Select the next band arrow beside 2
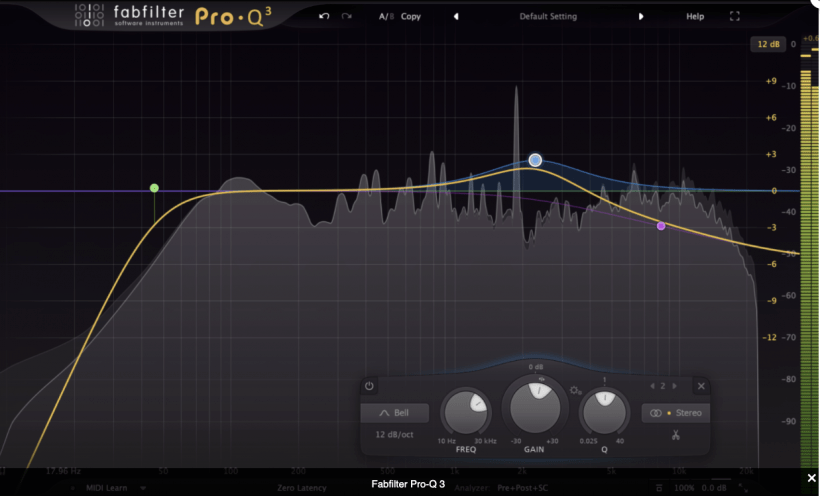Viewport: 820px width, 496px height. 675,386
